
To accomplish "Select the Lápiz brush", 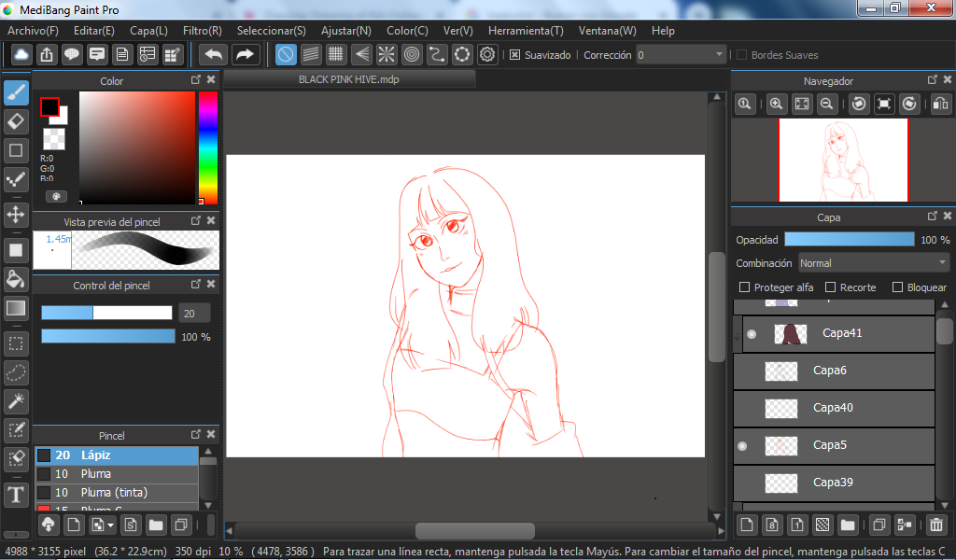I will 117,455.
